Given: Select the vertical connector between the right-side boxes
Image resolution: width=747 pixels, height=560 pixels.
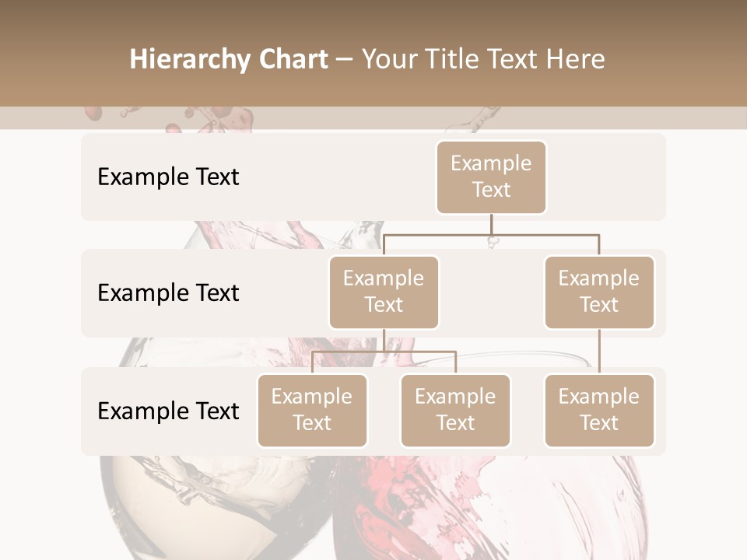Looking at the screenshot, I should click(x=599, y=352).
